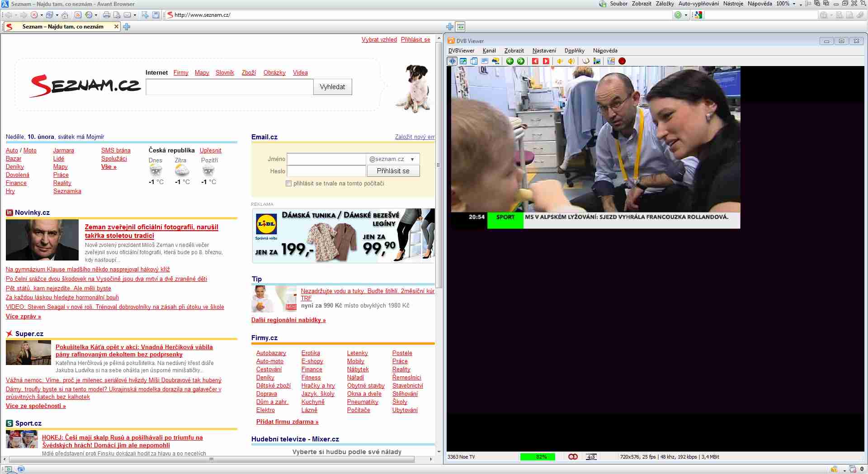The image size is (868, 474).
Task: Decrease volume with DVB Viewer speaker icon
Action: pos(560,61)
